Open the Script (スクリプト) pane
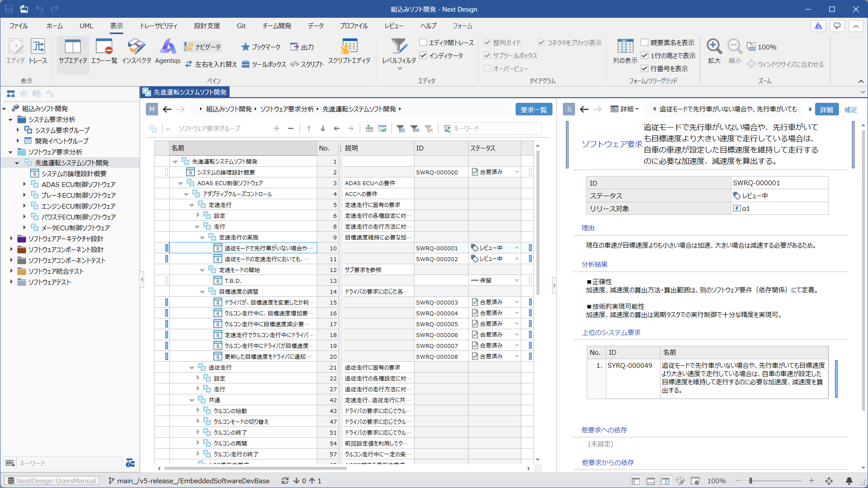 point(307,64)
